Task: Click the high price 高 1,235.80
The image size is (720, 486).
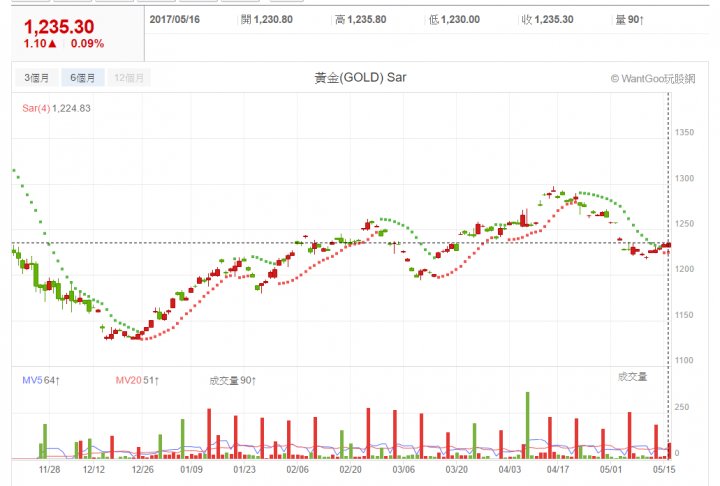Action: click(x=360, y=19)
